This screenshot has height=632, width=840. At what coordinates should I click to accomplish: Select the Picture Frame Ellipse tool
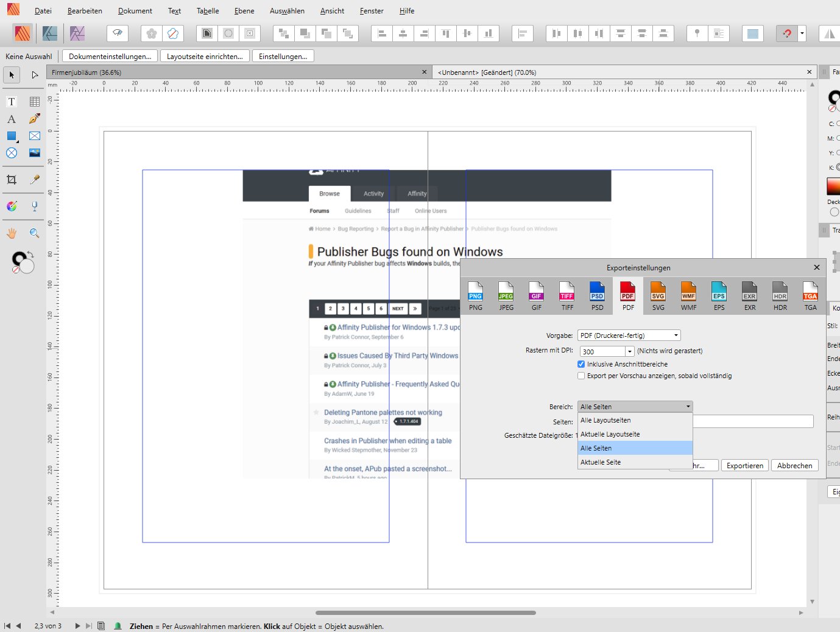12,153
